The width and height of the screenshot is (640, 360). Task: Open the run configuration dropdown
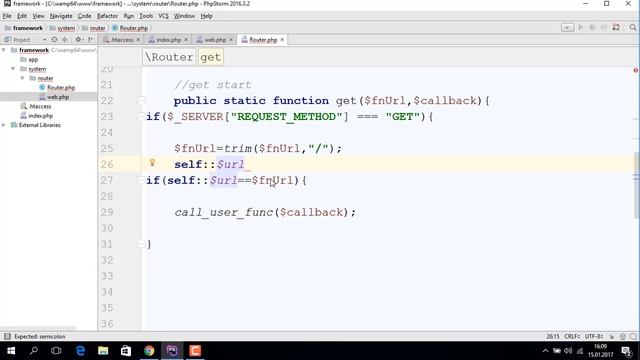click(x=567, y=27)
